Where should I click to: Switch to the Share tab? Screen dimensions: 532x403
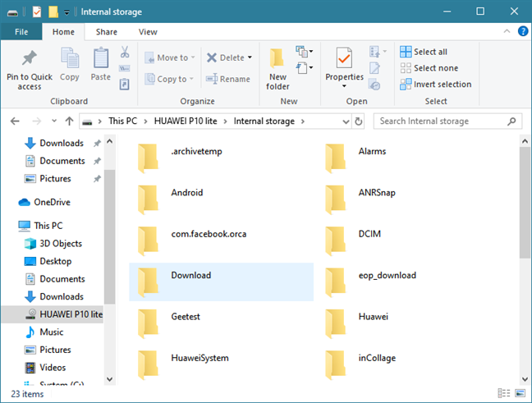107,32
